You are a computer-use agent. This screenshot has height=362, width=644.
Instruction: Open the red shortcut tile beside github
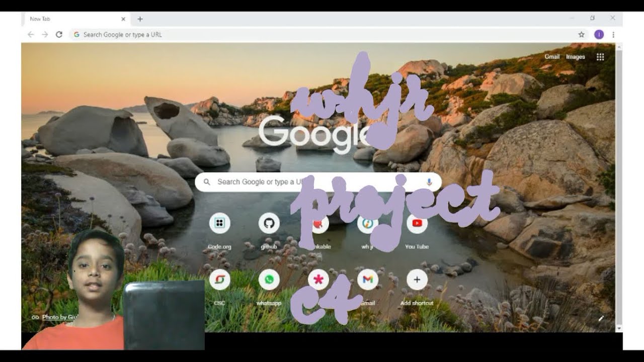click(x=318, y=223)
